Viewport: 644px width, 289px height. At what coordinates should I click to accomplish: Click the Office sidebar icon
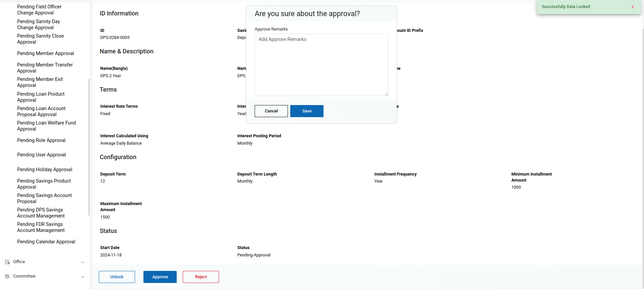[7, 262]
